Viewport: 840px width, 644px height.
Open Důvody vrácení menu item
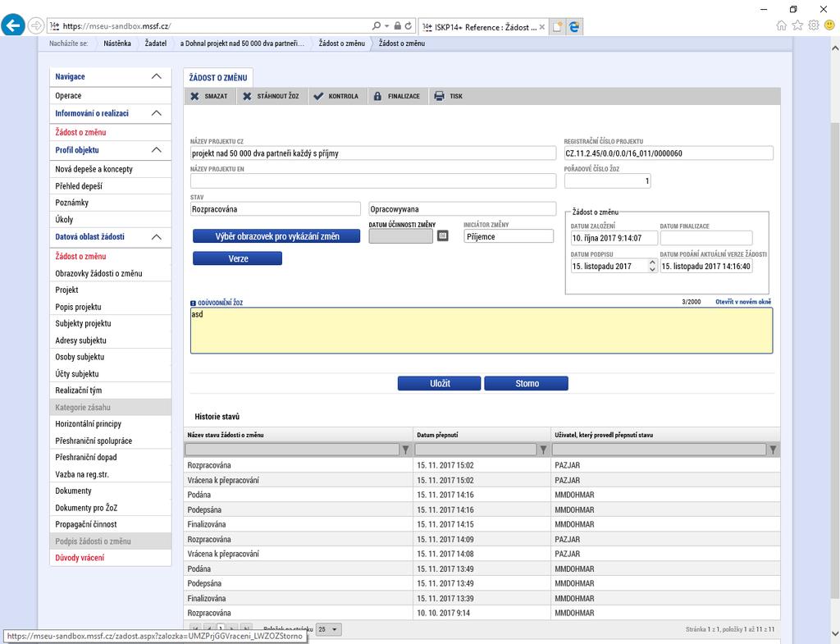point(111,558)
